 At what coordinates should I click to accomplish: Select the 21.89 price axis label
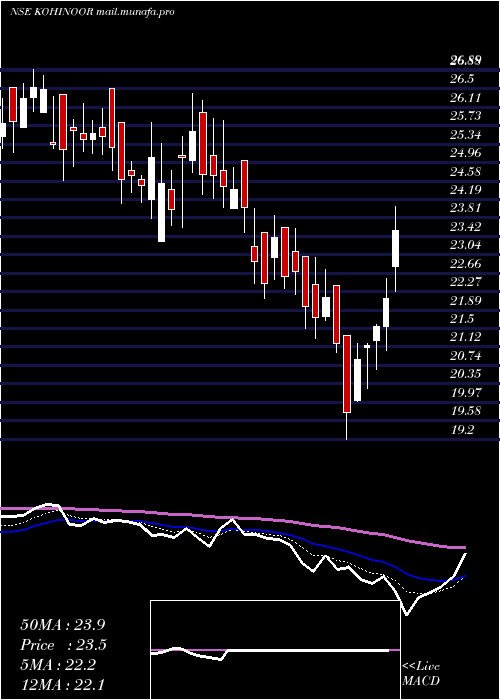pos(465,300)
